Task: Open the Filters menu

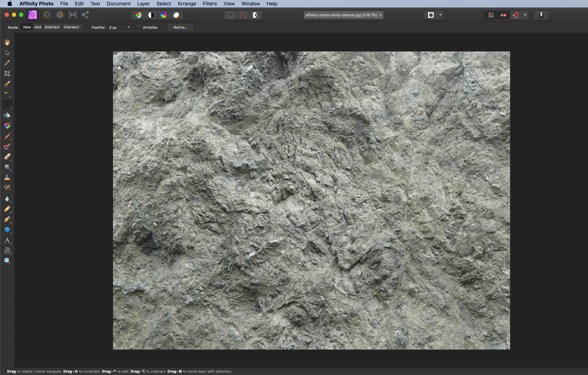Action: coord(210,4)
